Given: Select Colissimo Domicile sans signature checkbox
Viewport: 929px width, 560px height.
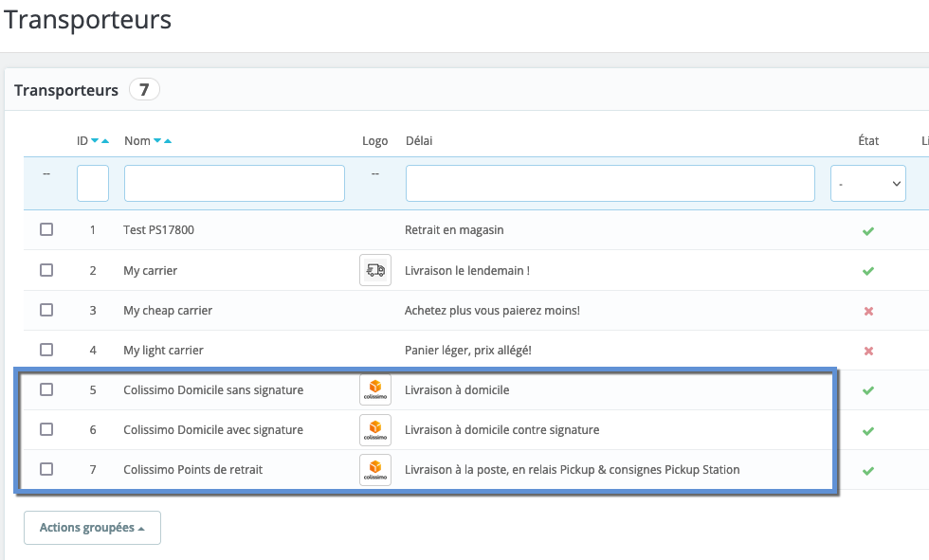Looking at the screenshot, I should 46,388.
